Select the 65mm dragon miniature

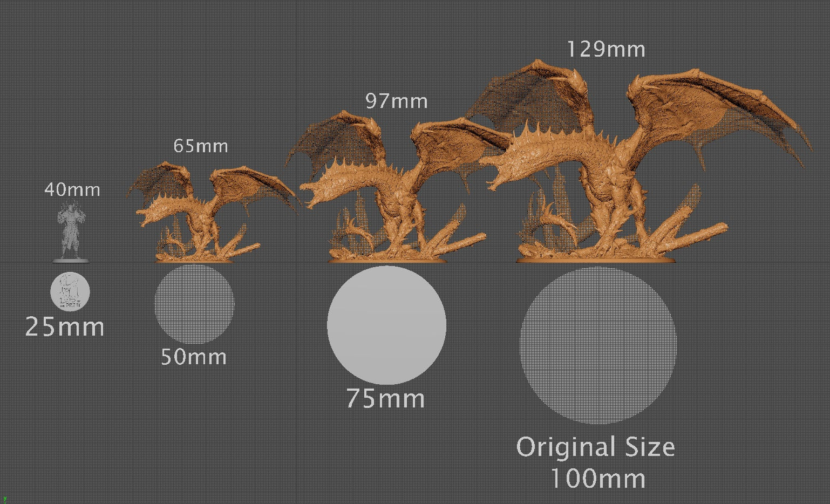[x=200, y=210]
